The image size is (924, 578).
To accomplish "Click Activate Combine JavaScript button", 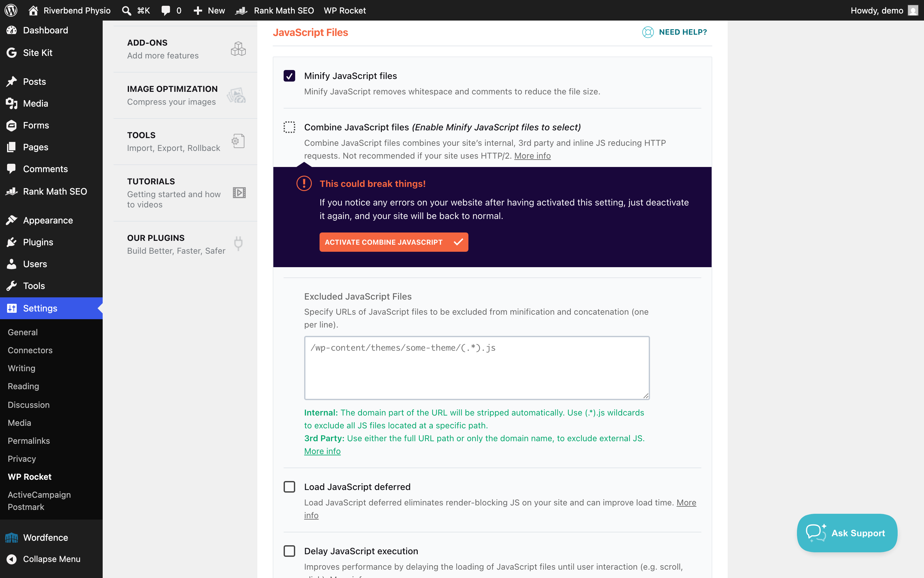I will (x=394, y=242).
